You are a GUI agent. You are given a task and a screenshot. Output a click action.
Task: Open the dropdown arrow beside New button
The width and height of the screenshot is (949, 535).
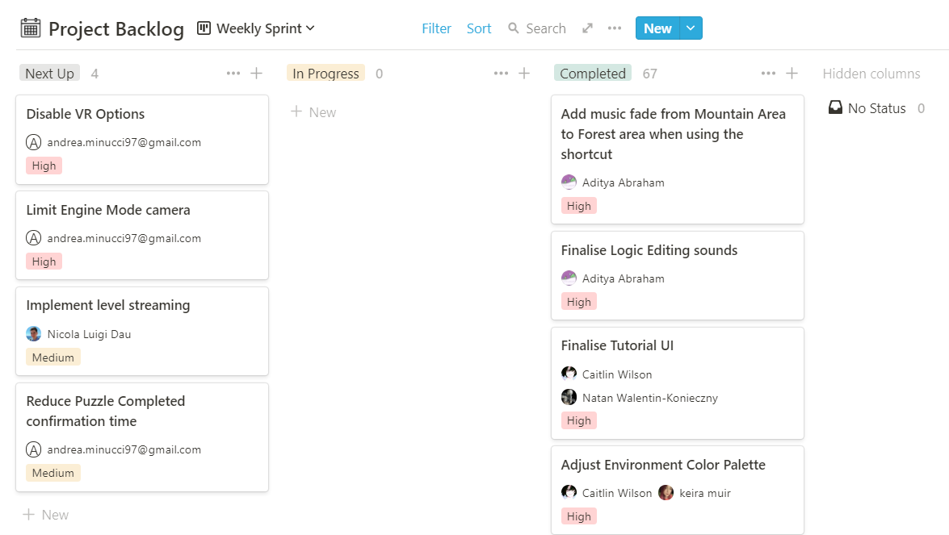coord(691,28)
